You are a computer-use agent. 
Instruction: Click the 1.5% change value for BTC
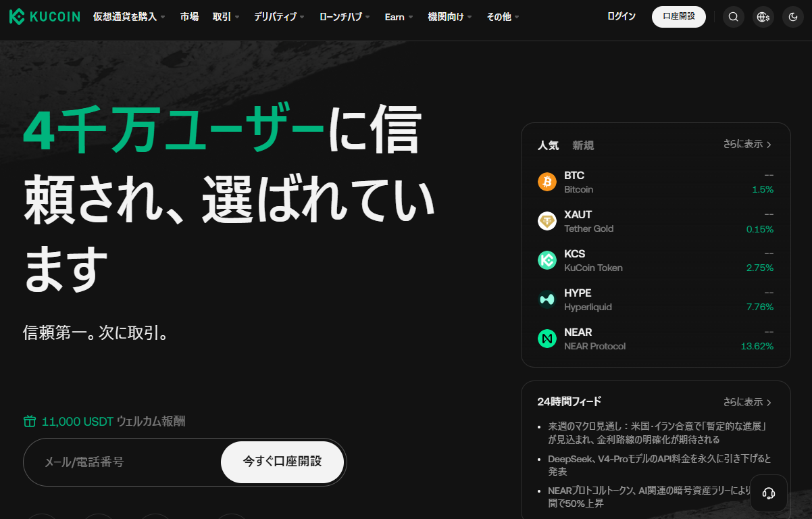coord(763,189)
